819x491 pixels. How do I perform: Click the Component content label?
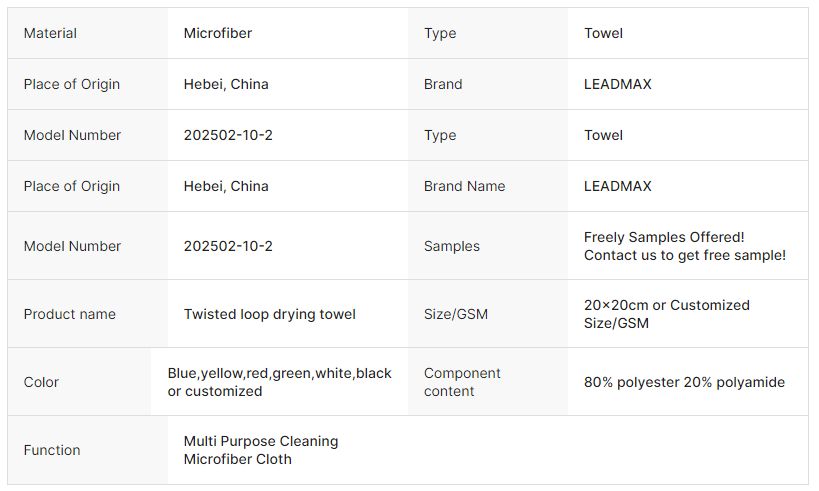point(462,382)
